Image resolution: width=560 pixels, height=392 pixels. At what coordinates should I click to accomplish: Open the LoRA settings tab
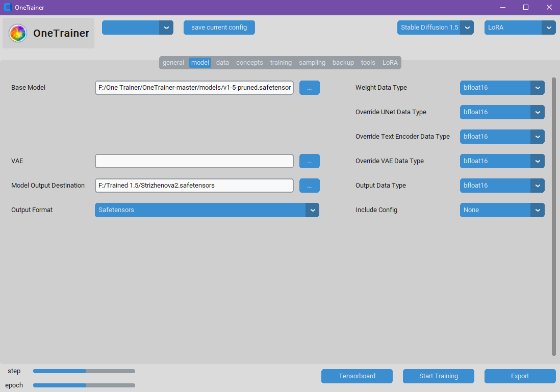pyautogui.click(x=390, y=63)
